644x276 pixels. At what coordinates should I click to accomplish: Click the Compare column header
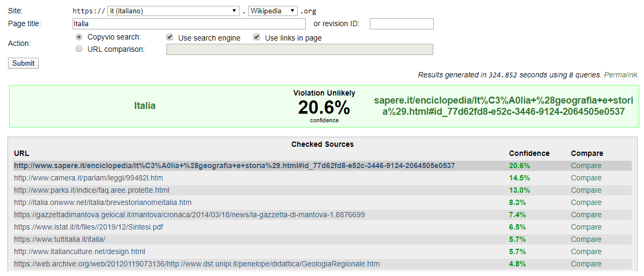point(586,153)
